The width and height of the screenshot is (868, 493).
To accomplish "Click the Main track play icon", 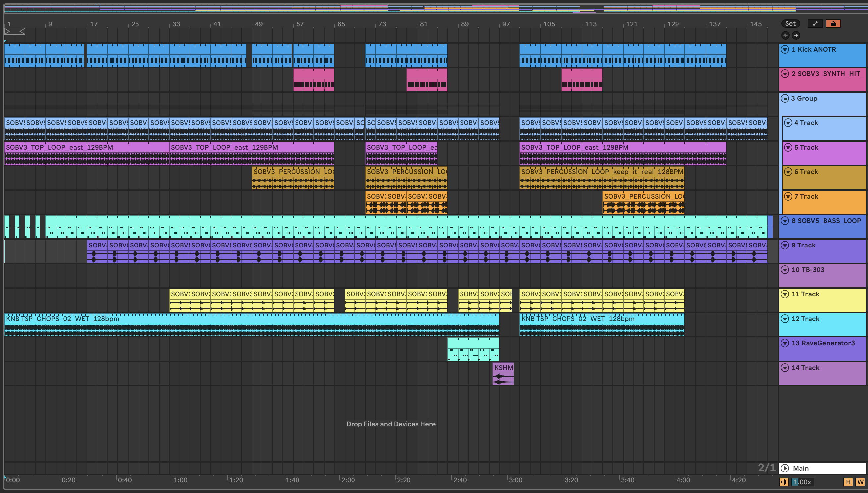I will (x=785, y=468).
